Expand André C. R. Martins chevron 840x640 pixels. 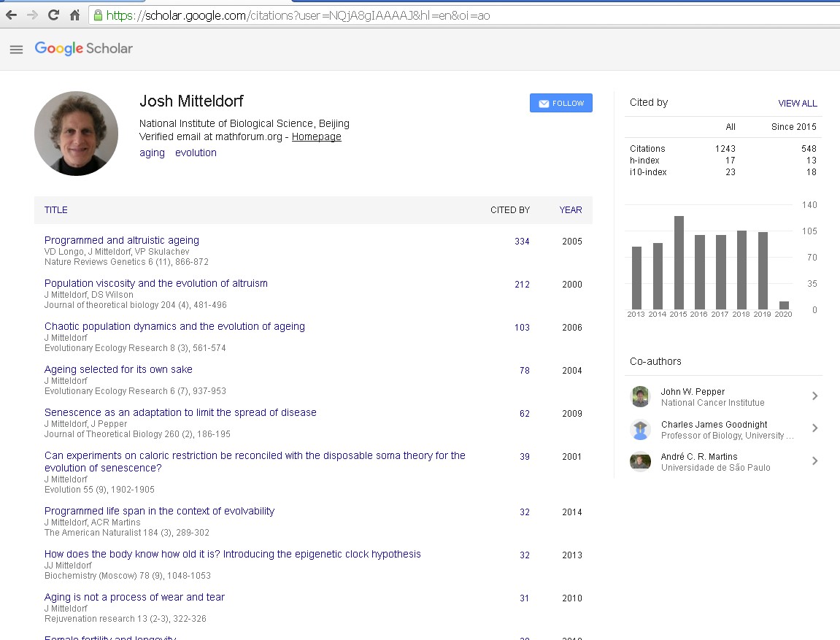pos(814,461)
